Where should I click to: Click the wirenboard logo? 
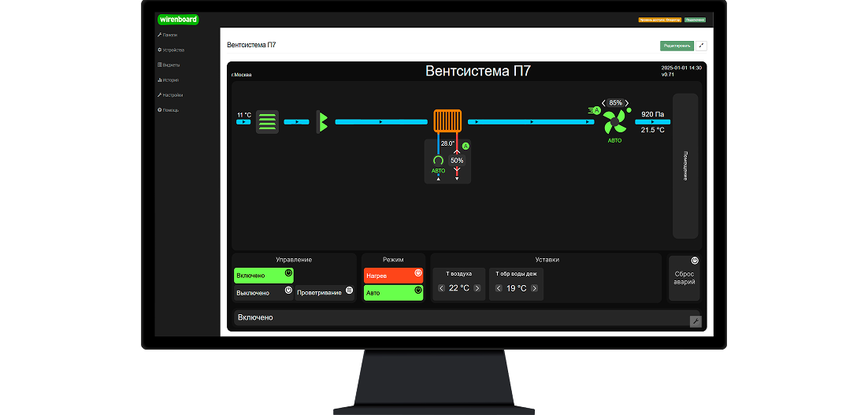click(x=178, y=20)
